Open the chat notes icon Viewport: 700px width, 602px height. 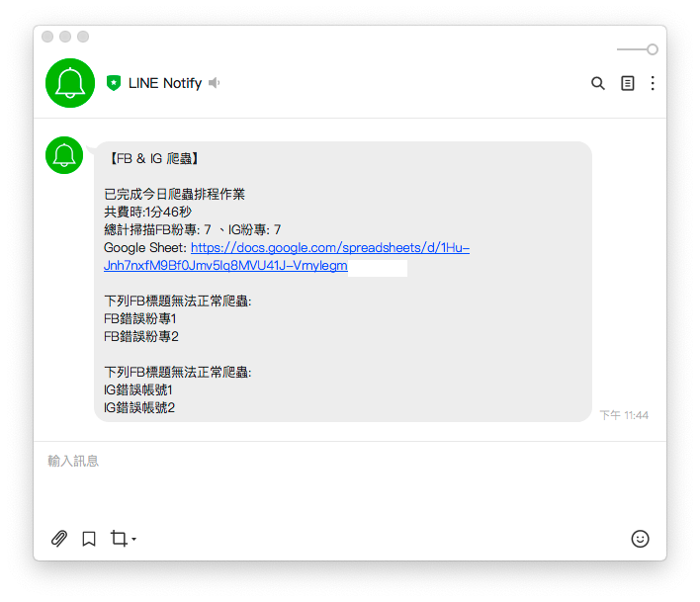(x=627, y=83)
